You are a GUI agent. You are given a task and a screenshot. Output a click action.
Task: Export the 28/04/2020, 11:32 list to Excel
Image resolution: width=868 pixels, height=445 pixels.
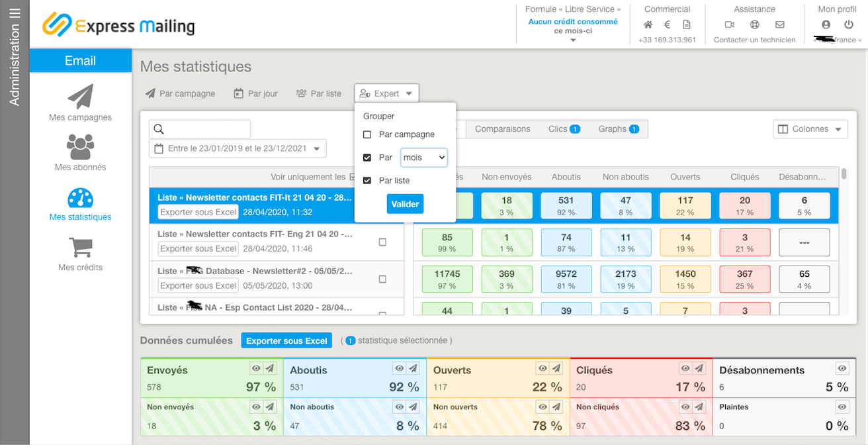point(198,212)
